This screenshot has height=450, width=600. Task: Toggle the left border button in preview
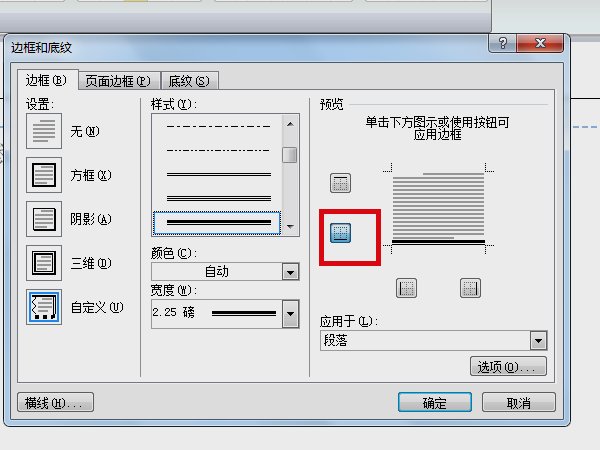click(406, 288)
